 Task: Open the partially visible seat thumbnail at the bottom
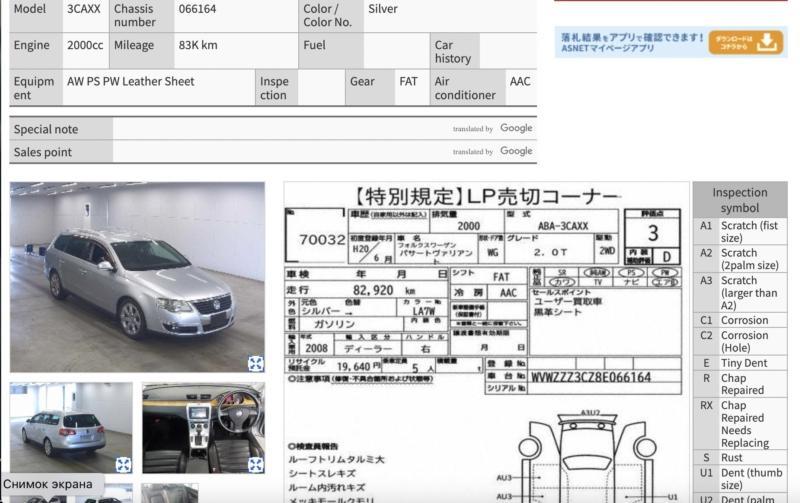168,493
